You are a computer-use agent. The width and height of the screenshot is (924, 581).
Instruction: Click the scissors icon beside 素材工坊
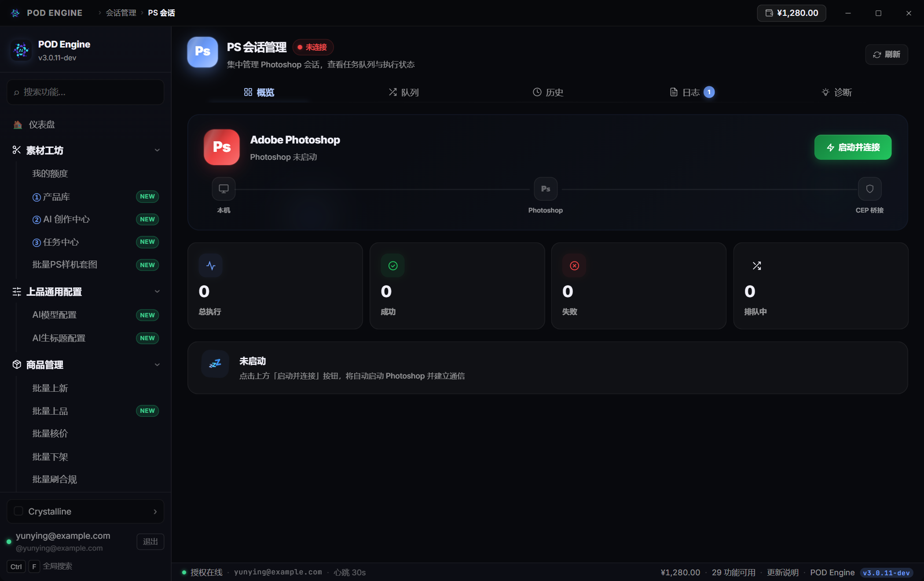click(x=17, y=150)
